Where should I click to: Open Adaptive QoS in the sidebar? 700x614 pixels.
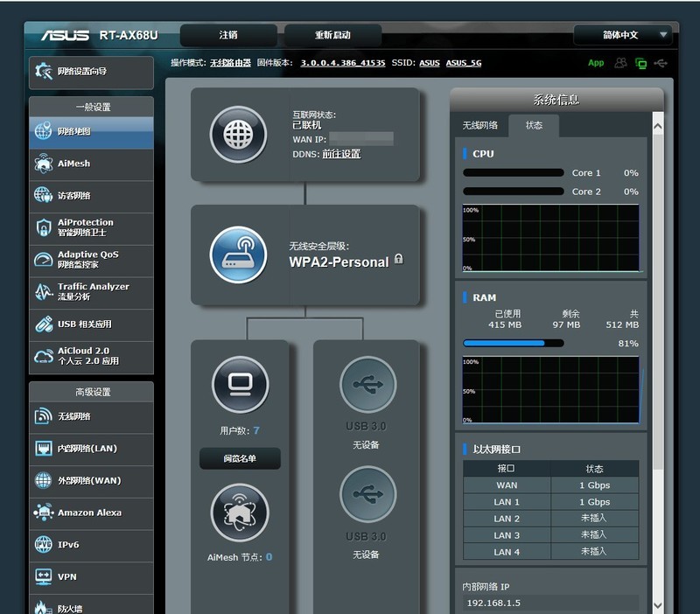pyautogui.click(x=91, y=260)
